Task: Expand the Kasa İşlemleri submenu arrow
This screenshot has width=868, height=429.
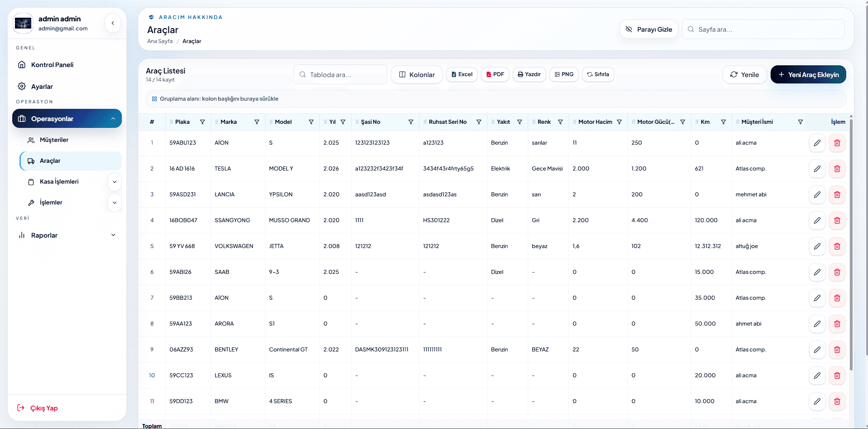Action: click(x=115, y=182)
